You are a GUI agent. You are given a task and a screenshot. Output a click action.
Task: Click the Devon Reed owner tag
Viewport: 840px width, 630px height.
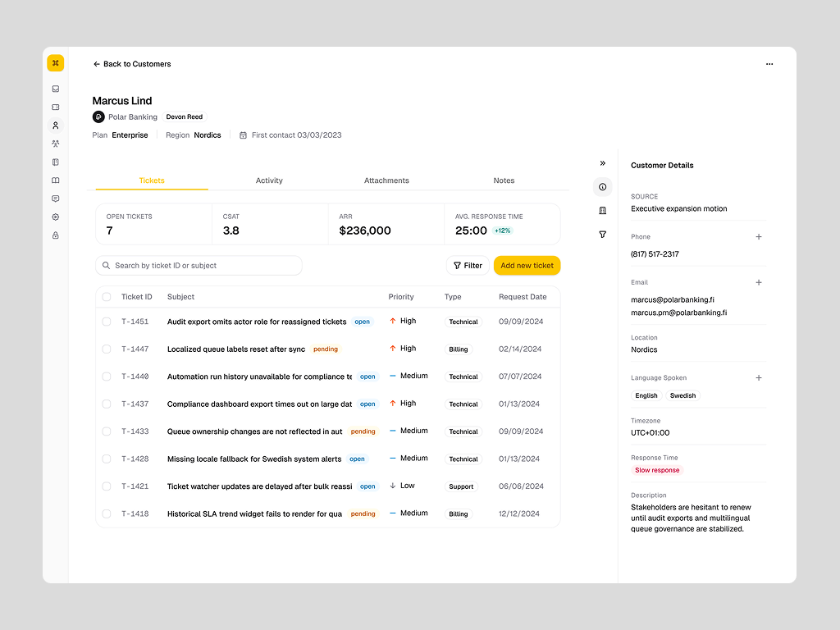tap(185, 116)
